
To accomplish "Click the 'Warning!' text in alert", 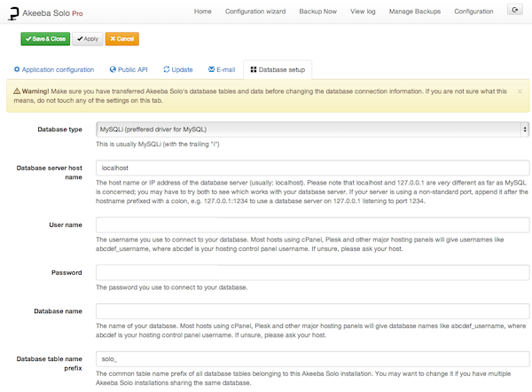I will click(35, 91).
